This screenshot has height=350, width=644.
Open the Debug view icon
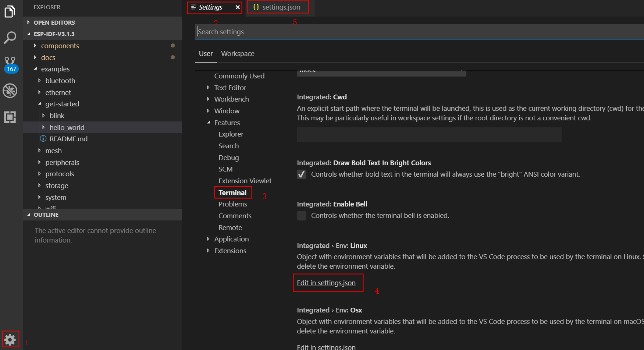(x=10, y=91)
